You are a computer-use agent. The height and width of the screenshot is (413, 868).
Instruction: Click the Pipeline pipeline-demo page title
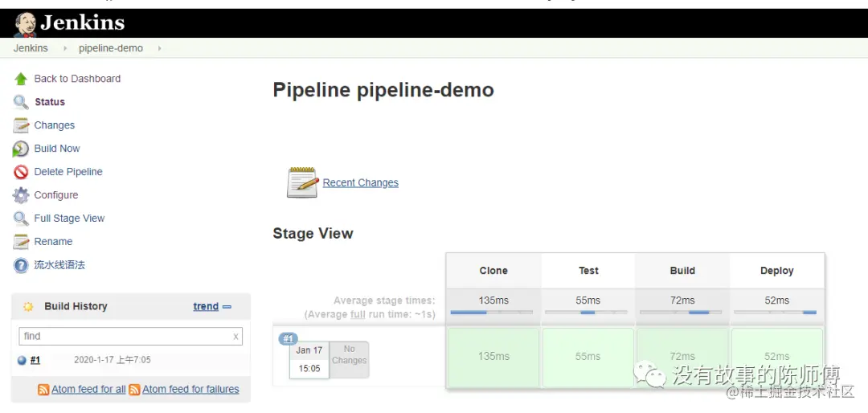tap(383, 90)
